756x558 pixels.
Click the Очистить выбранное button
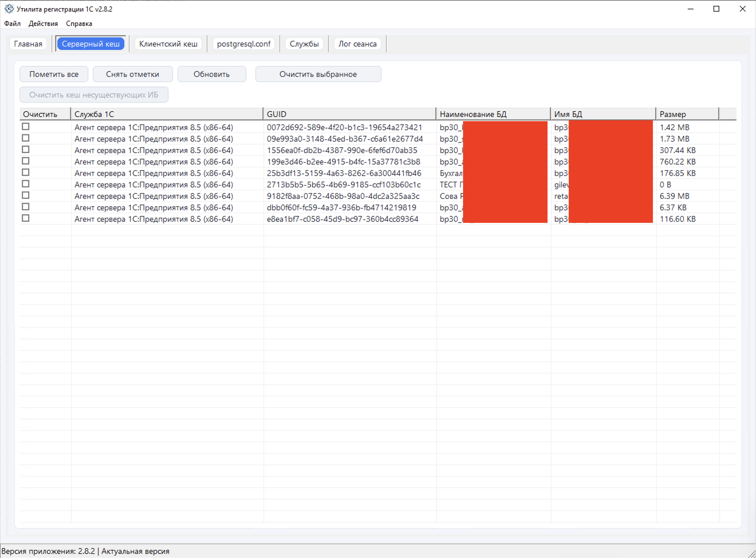coord(318,74)
